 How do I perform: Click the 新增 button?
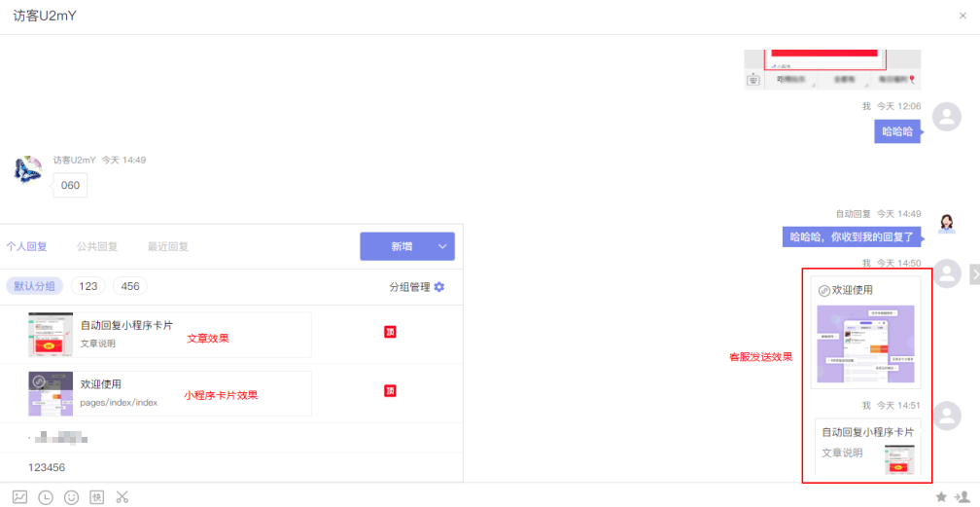(402, 247)
